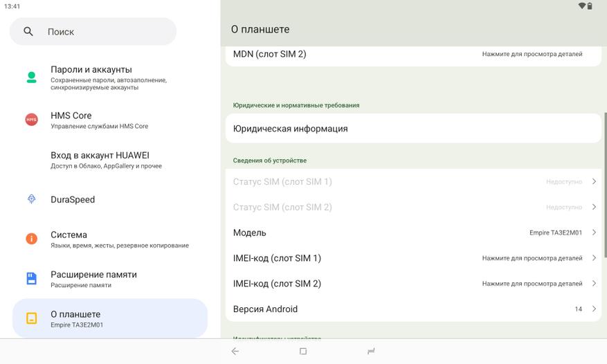Viewport: 607px width, 364px height.
Task: Click the search magnifier icon
Action: click(28, 32)
